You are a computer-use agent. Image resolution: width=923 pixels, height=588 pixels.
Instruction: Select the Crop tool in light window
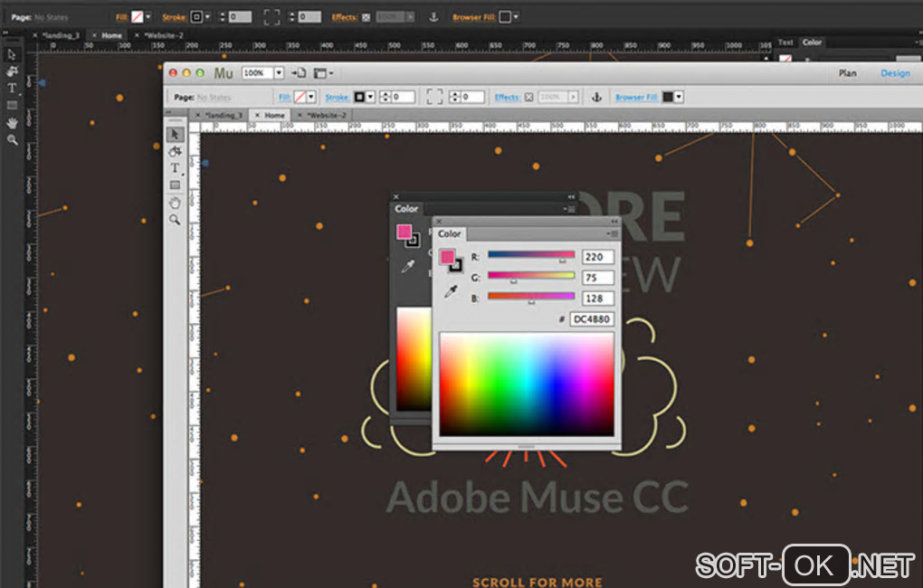[x=175, y=151]
